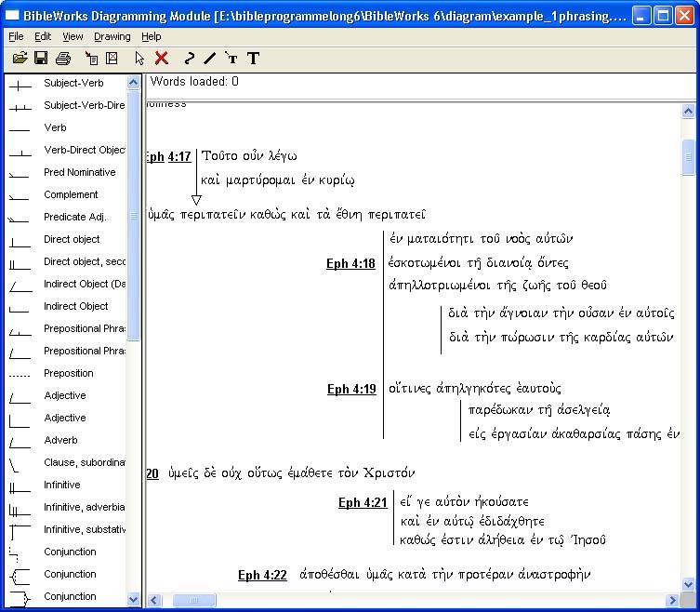Open the View menu
Viewport: 700px width, 612px height.
[73, 36]
